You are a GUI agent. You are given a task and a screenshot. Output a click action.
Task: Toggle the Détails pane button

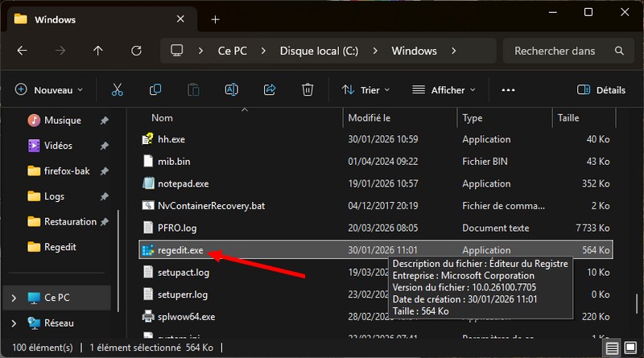[x=602, y=90]
